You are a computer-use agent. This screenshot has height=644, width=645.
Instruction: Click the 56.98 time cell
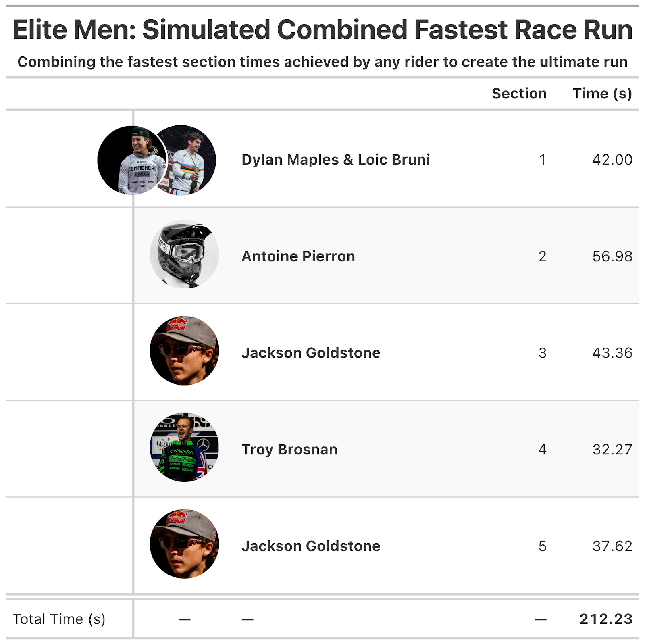612,256
